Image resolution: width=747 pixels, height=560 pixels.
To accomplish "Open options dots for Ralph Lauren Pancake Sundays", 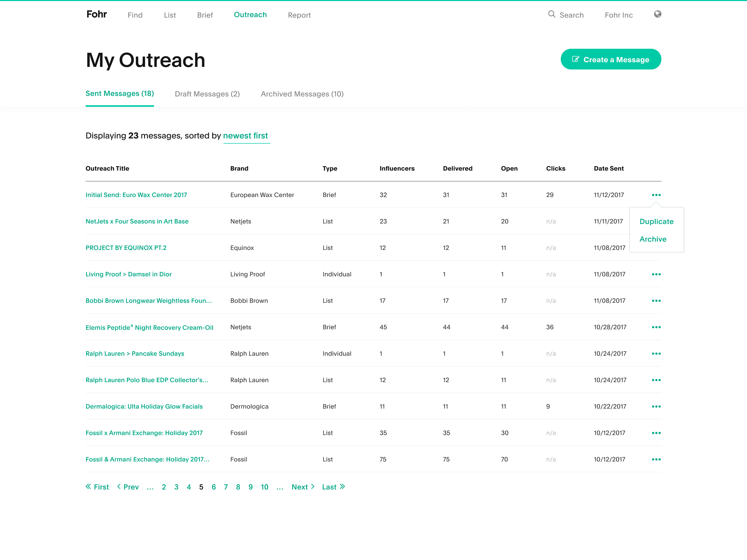I will click(656, 354).
